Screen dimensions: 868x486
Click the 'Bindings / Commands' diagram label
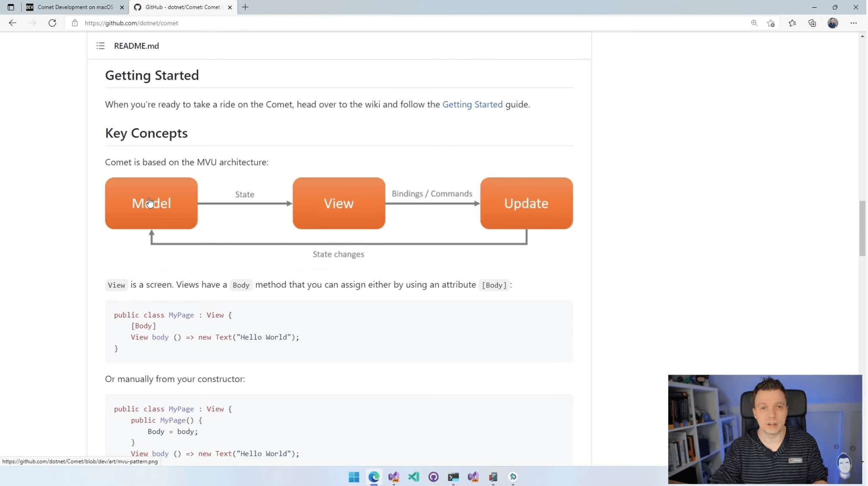click(x=432, y=194)
